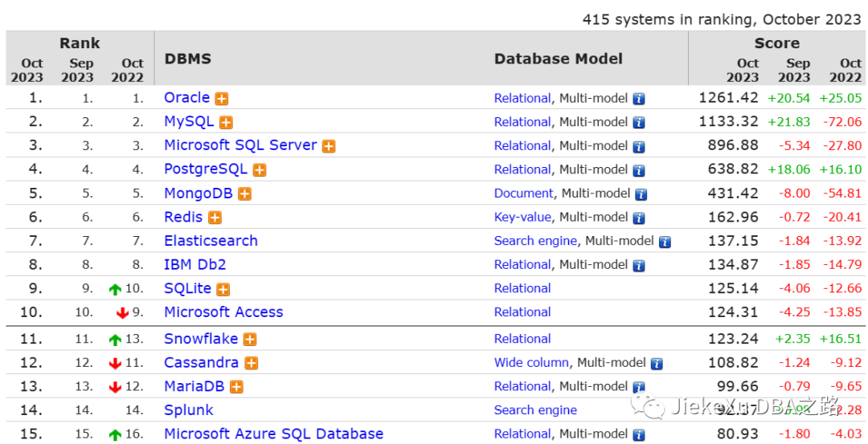
Task: Open the info icon in the MySQL row
Action: (x=639, y=123)
